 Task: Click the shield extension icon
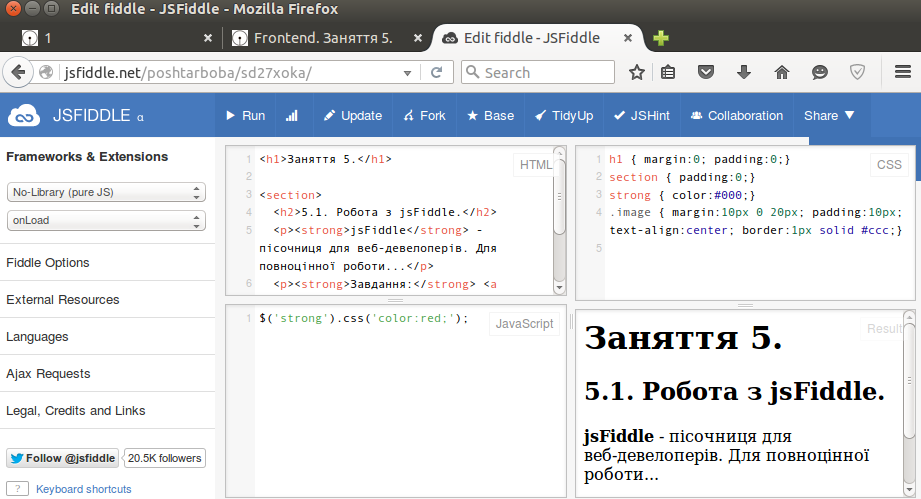coord(858,72)
